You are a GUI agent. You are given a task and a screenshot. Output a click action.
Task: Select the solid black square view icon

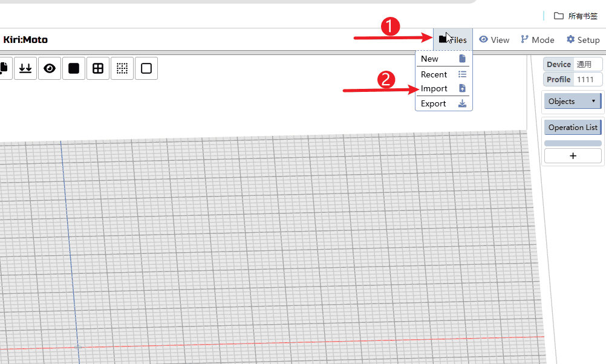[x=74, y=68]
